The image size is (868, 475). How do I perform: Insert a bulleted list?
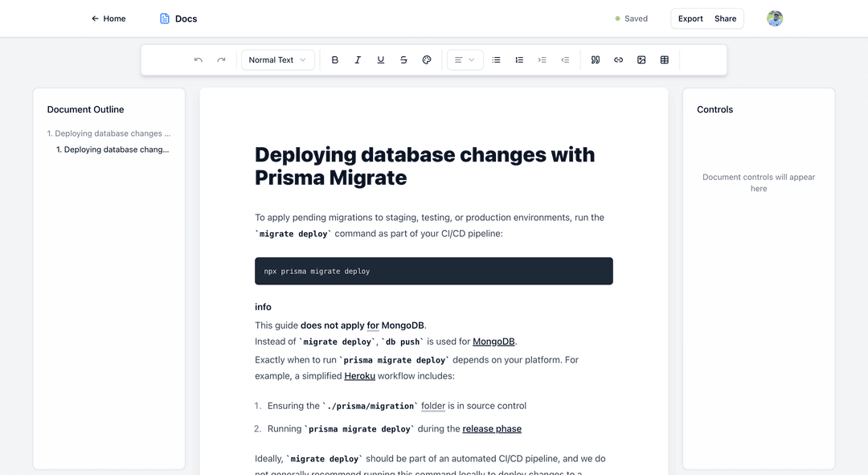497,60
